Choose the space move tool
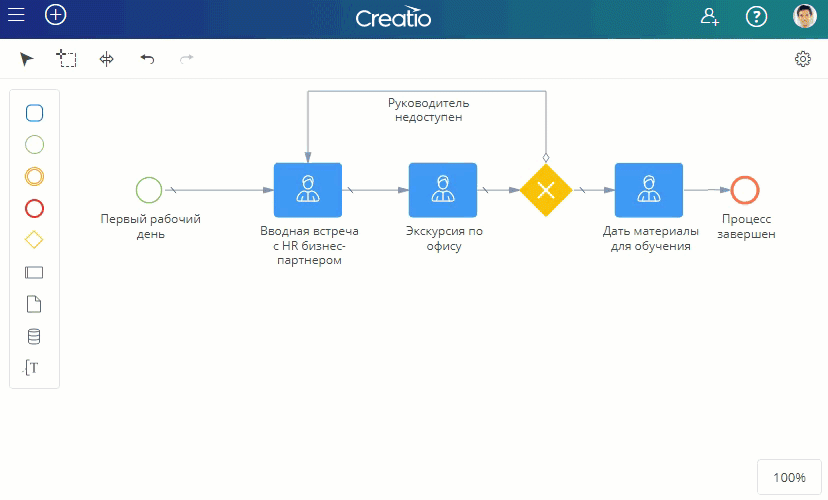 107,59
